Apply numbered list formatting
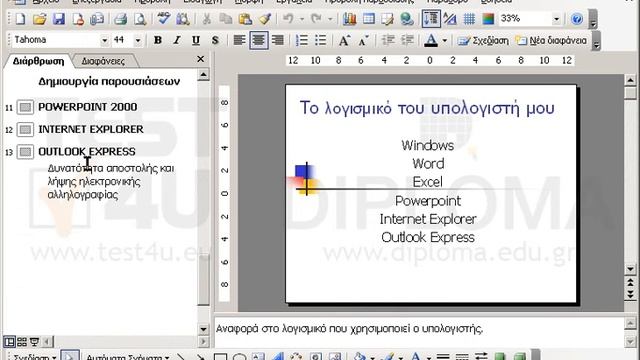This screenshot has height=360, width=640. tap(302, 40)
